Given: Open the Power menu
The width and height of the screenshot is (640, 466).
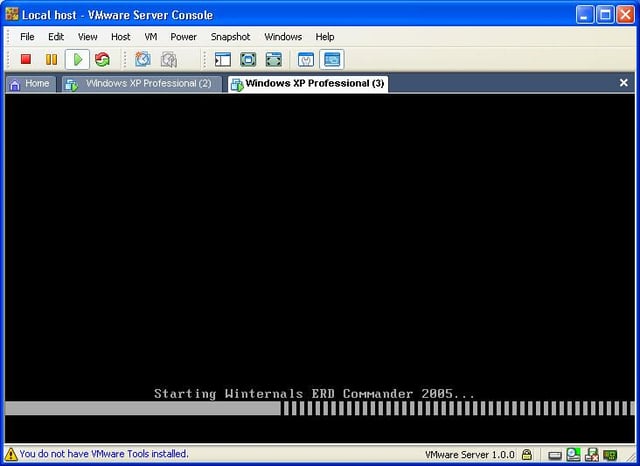Looking at the screenshot, I should coord(183,37).
